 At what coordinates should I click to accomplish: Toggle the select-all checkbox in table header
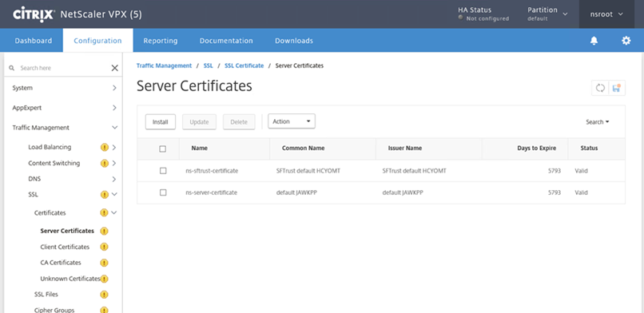coord(163,149)
